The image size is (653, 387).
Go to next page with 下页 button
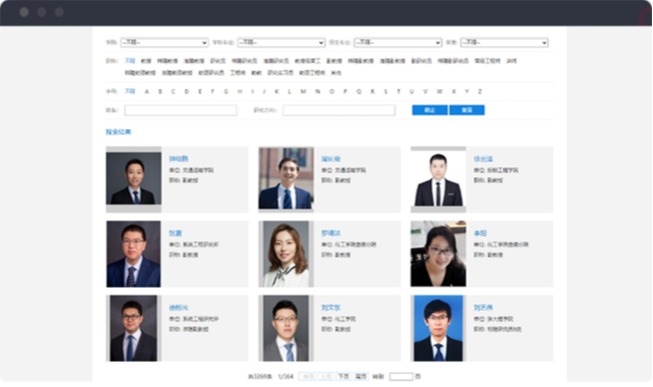[x=344, y=376]
